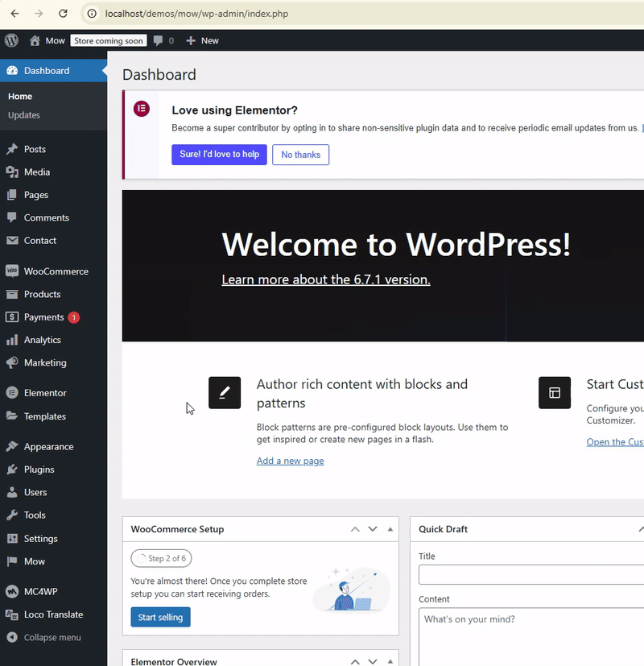The height and width of the screenshot is (666, 644).
Task: Open the comments bubble icon in admin bar
Action: (x=159, y=40)
